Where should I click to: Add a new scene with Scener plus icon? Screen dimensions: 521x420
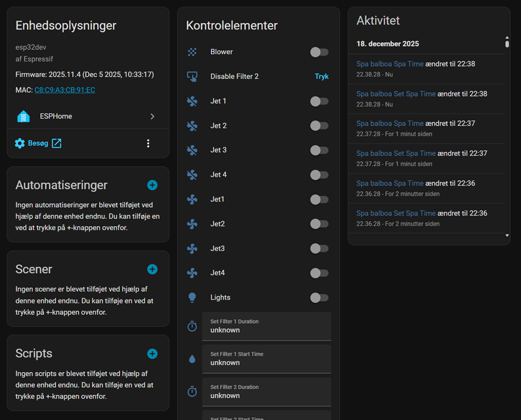[152, 269]
